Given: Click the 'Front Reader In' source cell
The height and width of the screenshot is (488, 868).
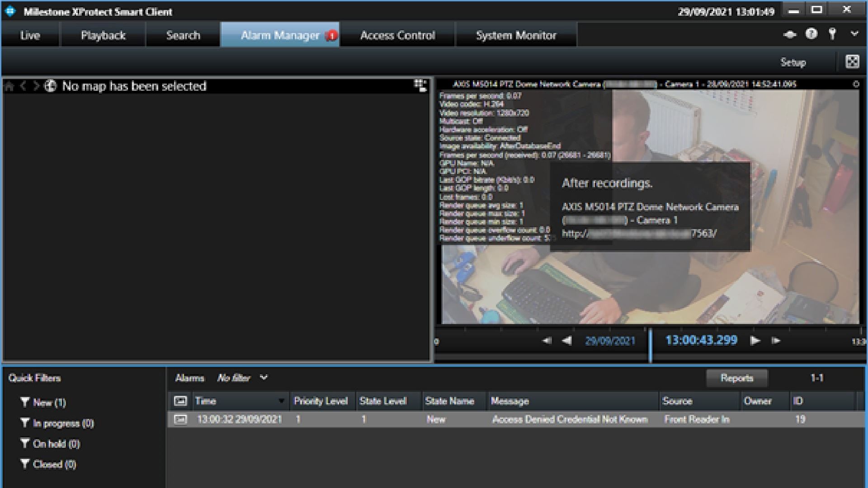Looking at the screenshot, I should tap(697, 419).
